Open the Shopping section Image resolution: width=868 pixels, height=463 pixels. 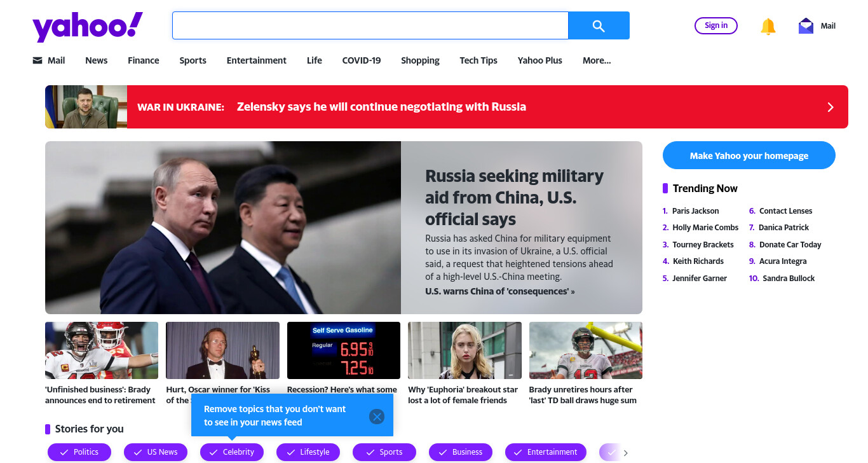pyautogui.click(x=420, y=60)
